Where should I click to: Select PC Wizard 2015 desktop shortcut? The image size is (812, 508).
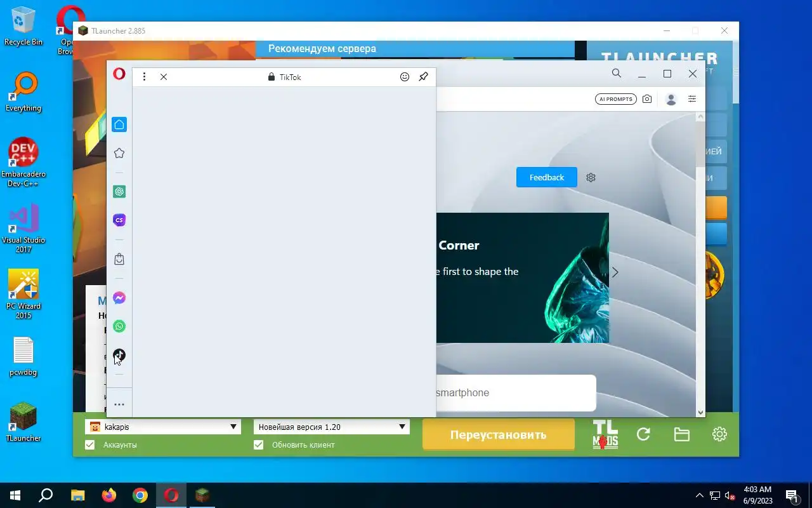[23, 295]
